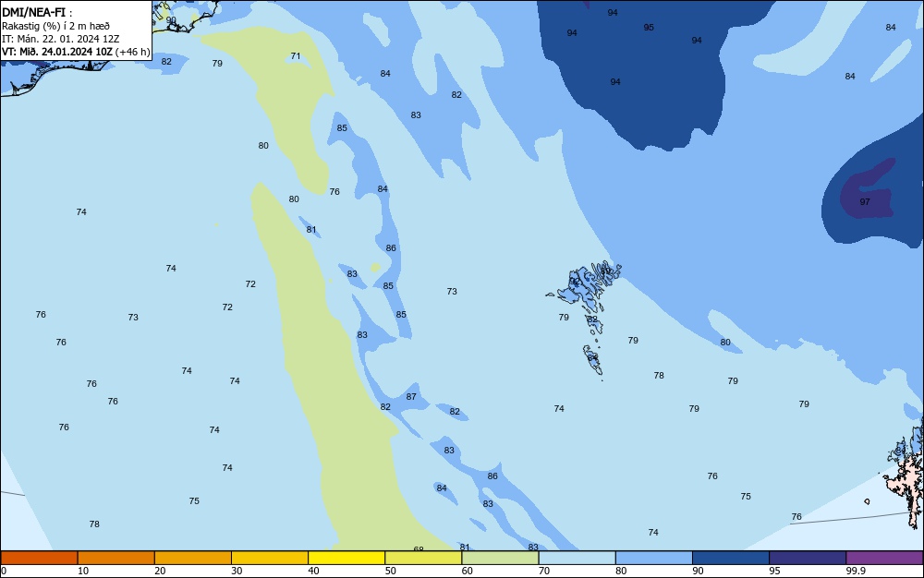Click the humidity value '95' on the map
The width and height of the screenshot is (924, 578).
click(649, 28)
